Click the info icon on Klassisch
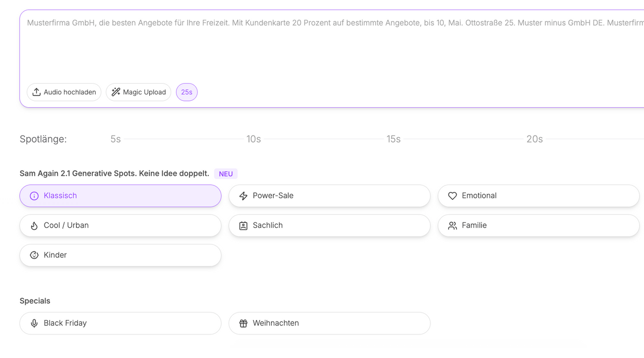The image size is (644, 358). [34, 196]
